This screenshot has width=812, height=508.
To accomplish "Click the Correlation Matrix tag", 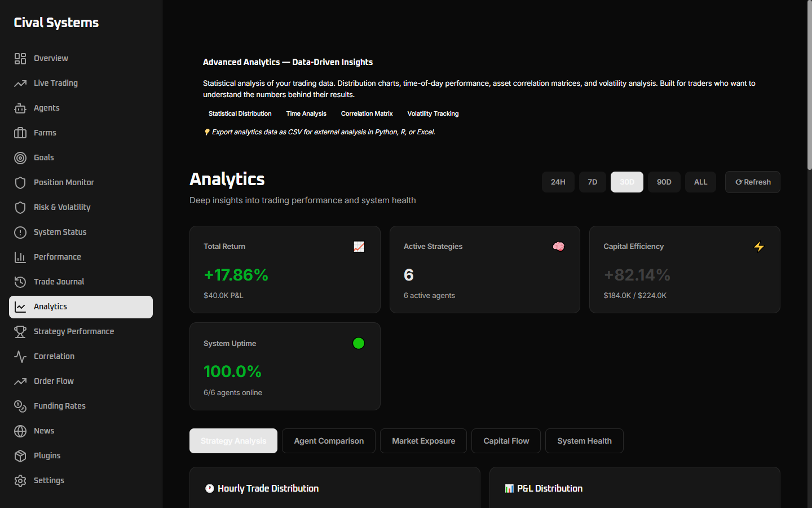I will click(x=367, y=113).
